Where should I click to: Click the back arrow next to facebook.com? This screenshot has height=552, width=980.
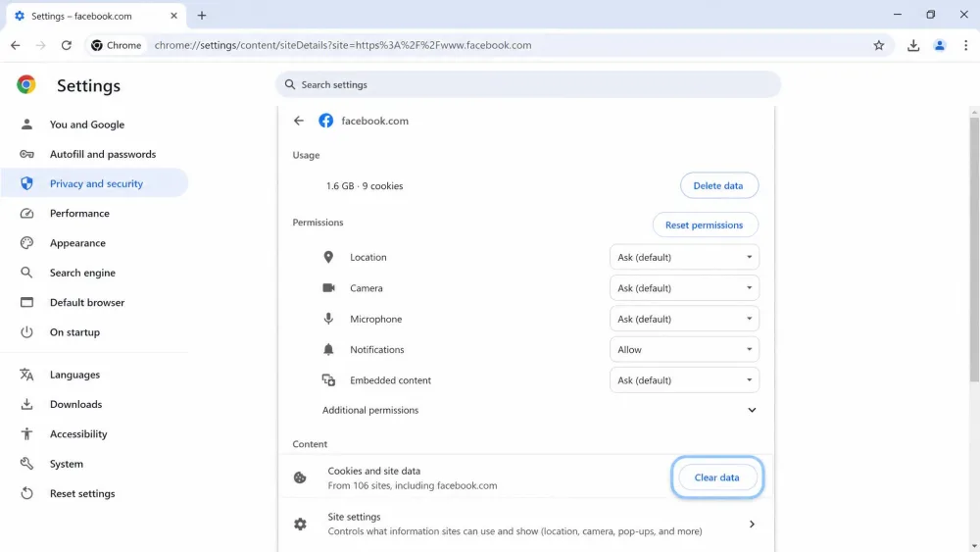(x=299, y=121)
